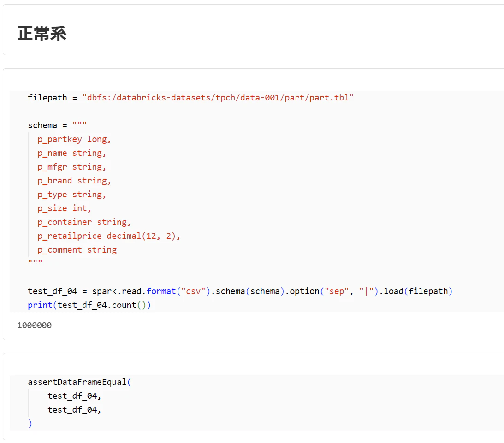Select the p_partkey long line
The width and height of the screenshot is (504, 443).
click(74, 139)
